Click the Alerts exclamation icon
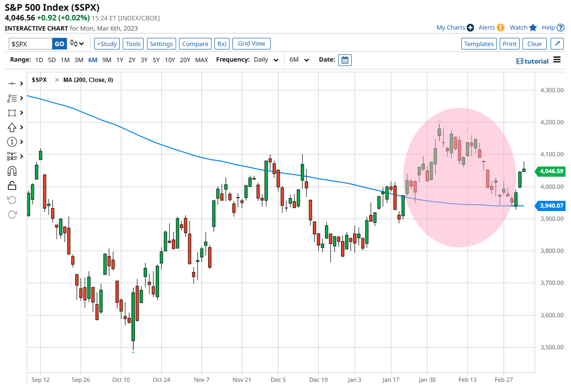Screen dimensions: 571x392 tap(501, 28)
